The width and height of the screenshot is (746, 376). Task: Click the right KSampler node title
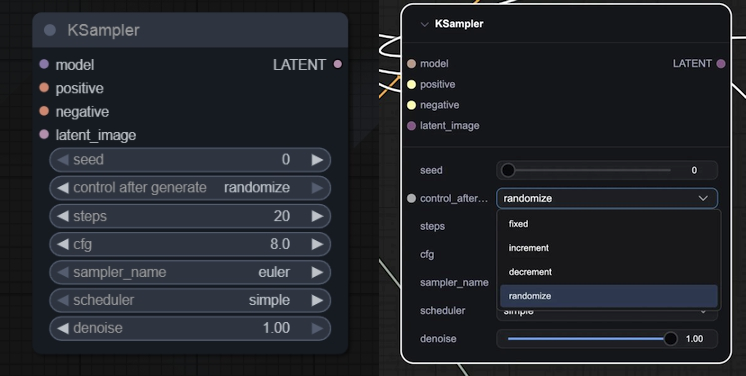click(x=459, y=24)
